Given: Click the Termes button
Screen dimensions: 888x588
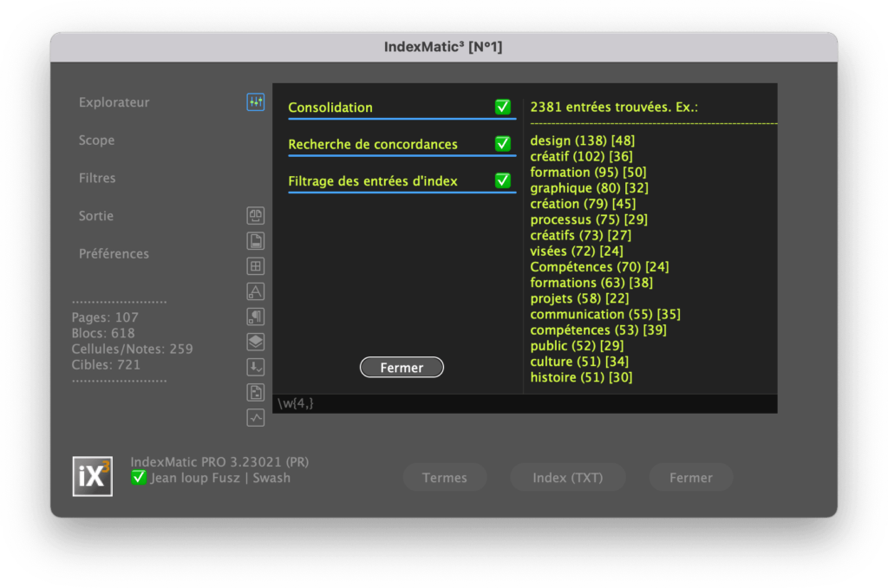Looking at the screenshot, I should pos(445,478).
